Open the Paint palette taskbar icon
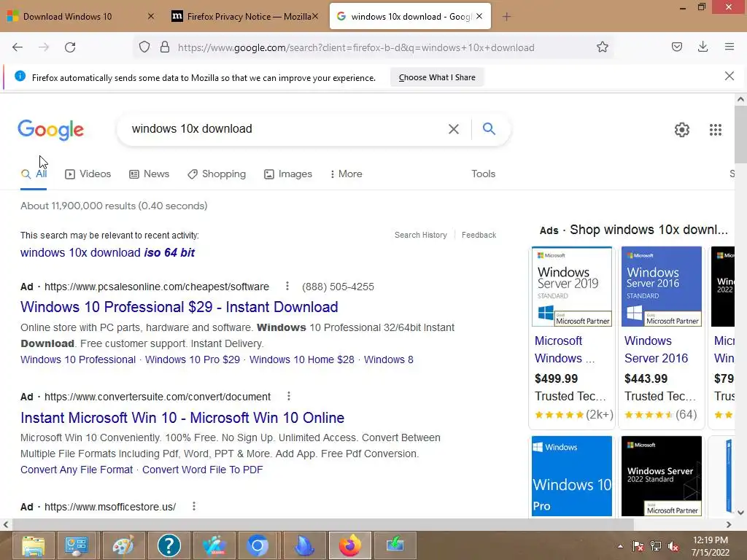 [123, 545]
